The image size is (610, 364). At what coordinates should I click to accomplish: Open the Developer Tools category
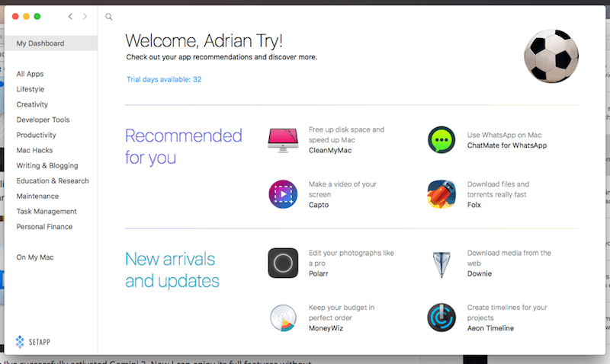point(43,120)
